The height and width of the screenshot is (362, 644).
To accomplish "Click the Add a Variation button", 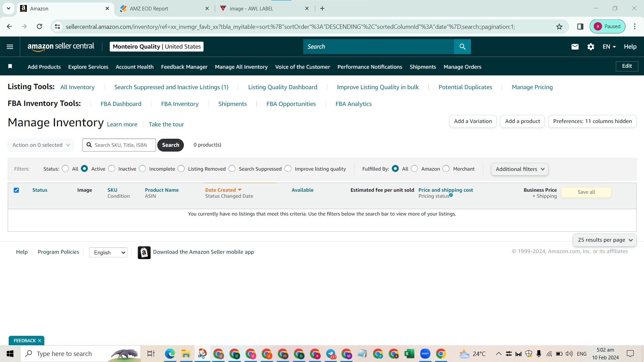I will [x=473, y=121].
